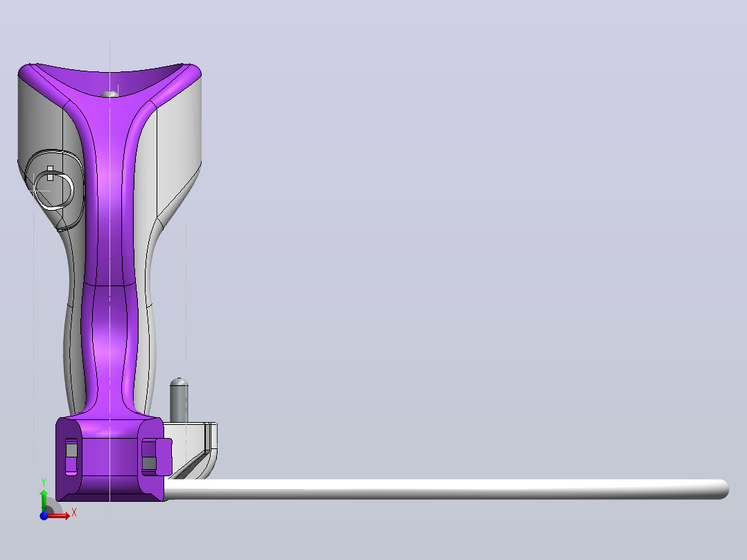747x560 pixels.
Task: Select the small screw head at the handle top
Action: (x=109, y=94)
